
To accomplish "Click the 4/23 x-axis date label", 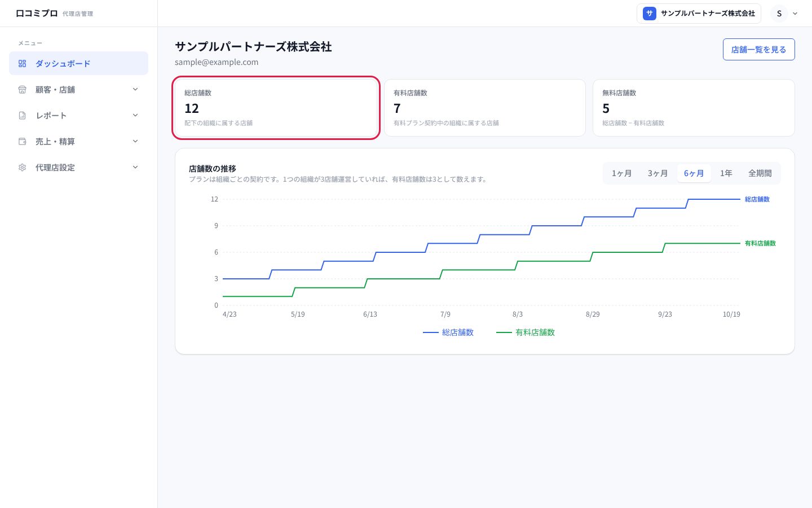I will [x=230, y=314].
